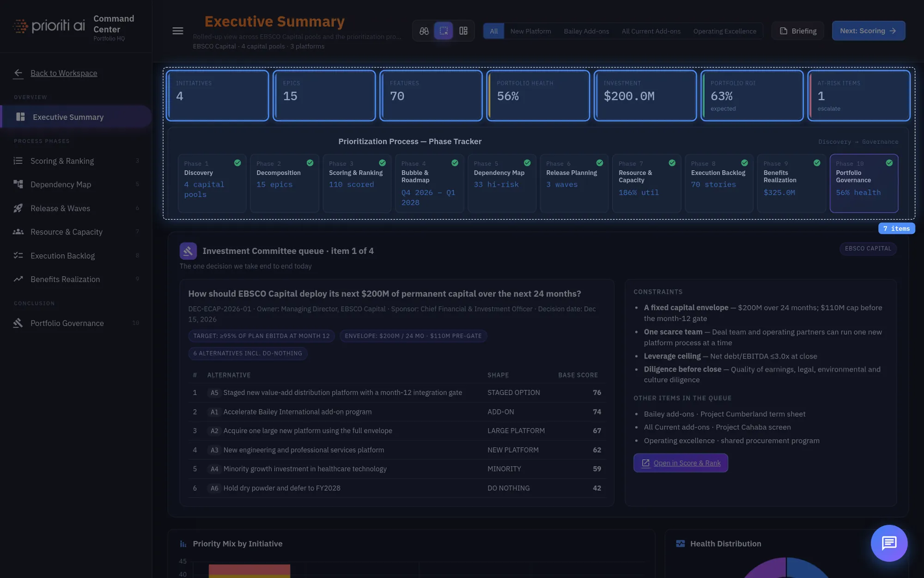Select the New Platform filter tab
Screen dimensions: 924x578
tap(530, 31)
